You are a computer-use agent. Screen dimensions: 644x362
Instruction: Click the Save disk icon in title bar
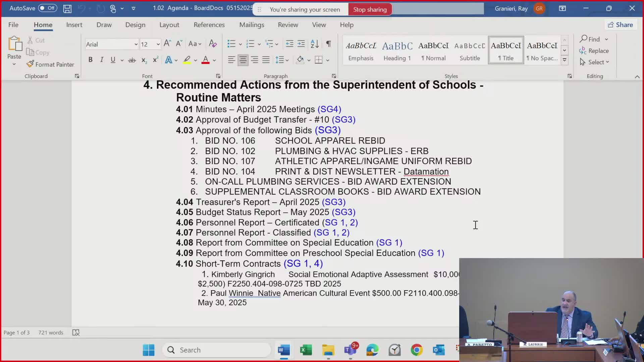click(x=67, y=8)
